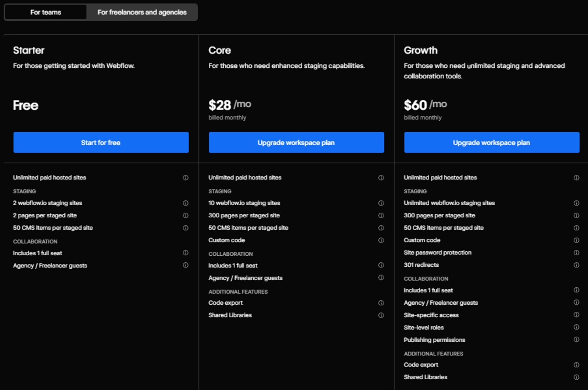Open Growth Code export info icon
The height and width of the screenshot is (390, 588).
click(x=577, y=365)
